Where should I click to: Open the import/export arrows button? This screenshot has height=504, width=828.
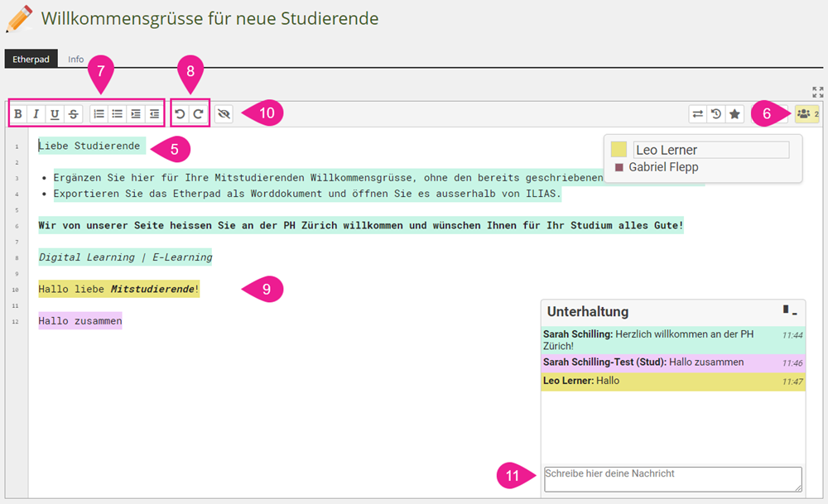(698, 114)
